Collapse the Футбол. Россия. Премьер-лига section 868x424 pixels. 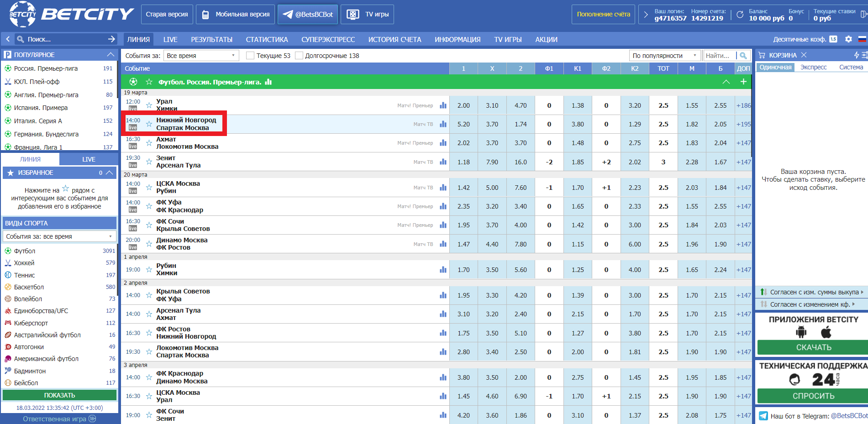[x=726, y=82]
